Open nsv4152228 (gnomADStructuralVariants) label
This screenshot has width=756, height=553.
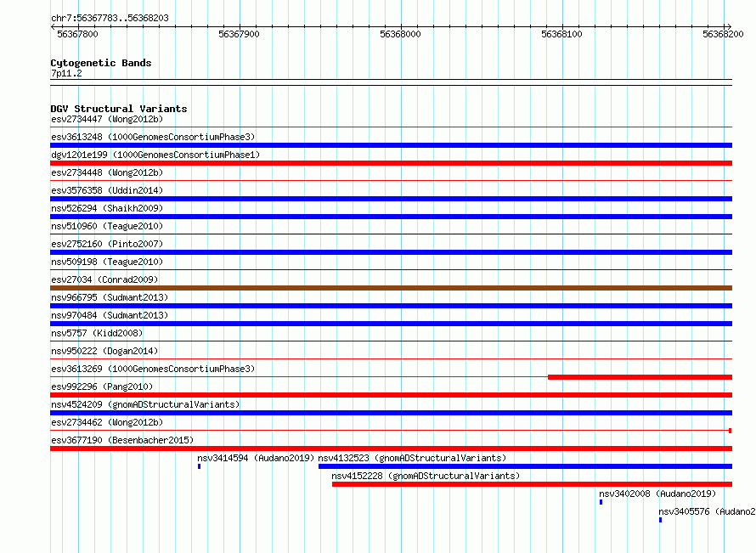tap(426, 476)
